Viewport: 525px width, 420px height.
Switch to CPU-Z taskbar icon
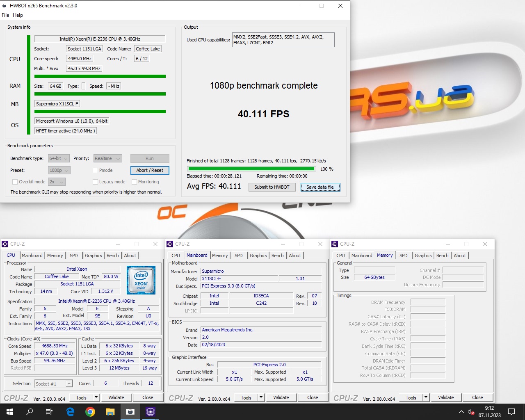point(150,411)
